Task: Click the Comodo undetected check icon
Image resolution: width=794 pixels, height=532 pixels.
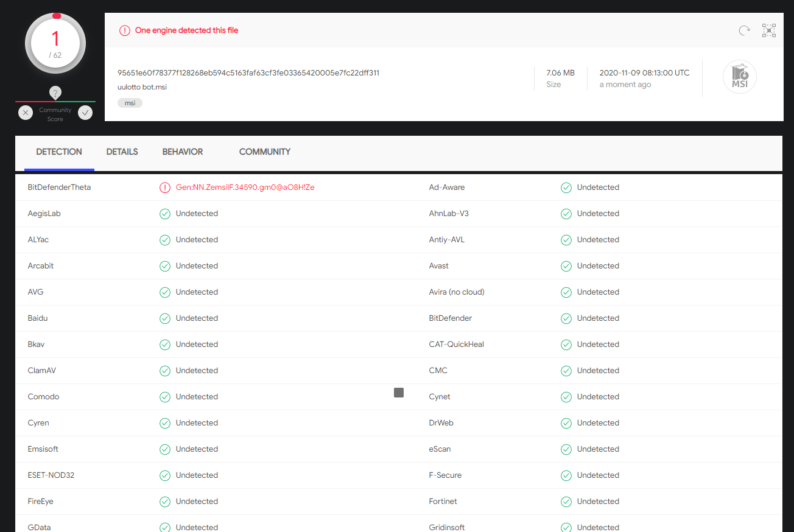Action: tap(164, 397)
